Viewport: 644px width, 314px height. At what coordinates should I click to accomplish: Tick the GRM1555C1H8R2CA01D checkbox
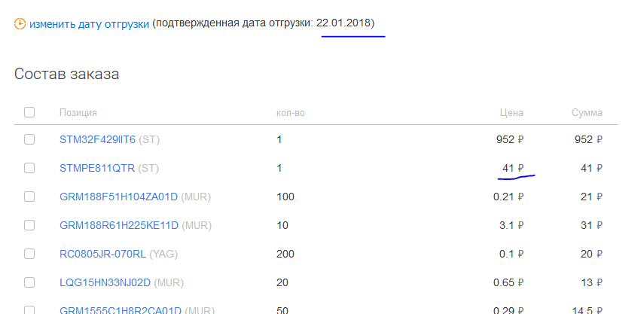29,310
